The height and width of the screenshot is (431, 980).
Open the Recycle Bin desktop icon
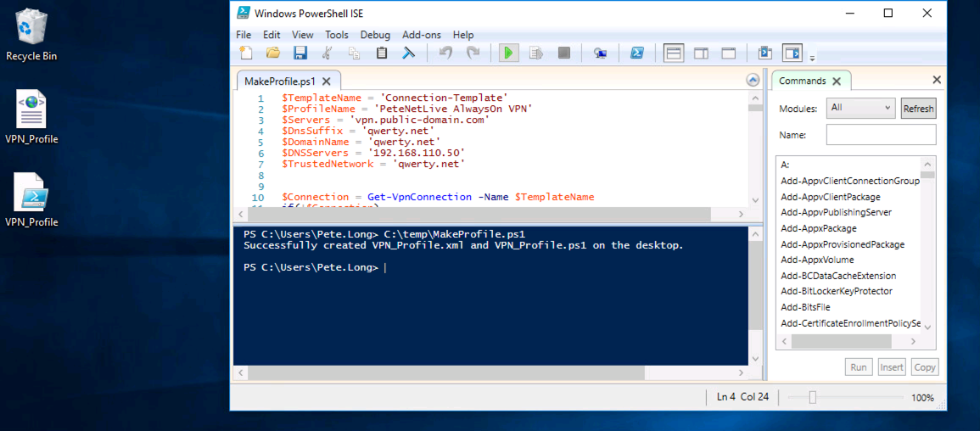31,35
